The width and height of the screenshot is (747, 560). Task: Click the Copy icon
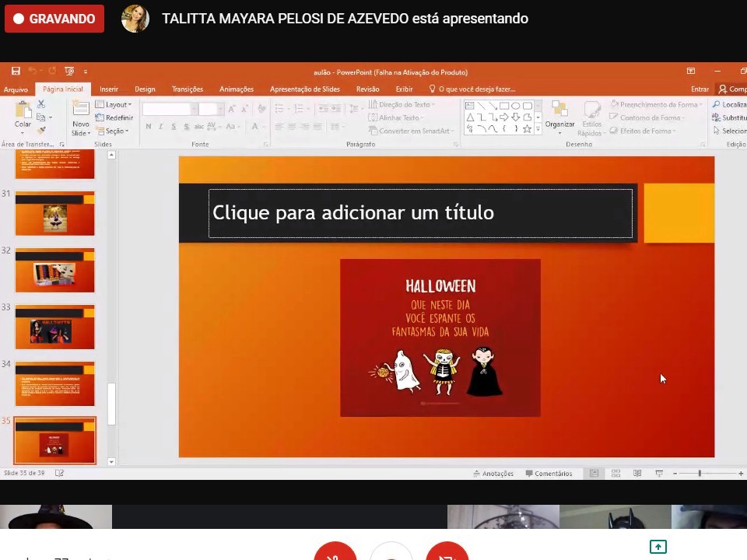click(41, 117)
